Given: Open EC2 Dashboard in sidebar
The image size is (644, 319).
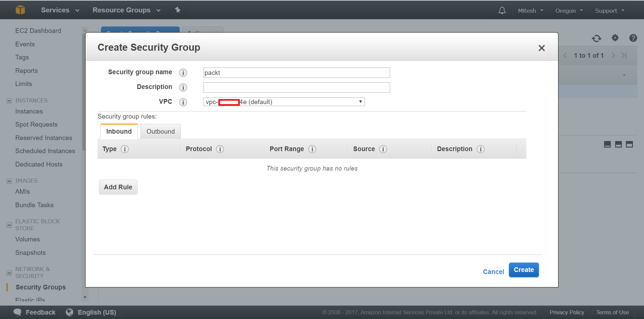Looking at the screenshot, I should tap(38, 31).
